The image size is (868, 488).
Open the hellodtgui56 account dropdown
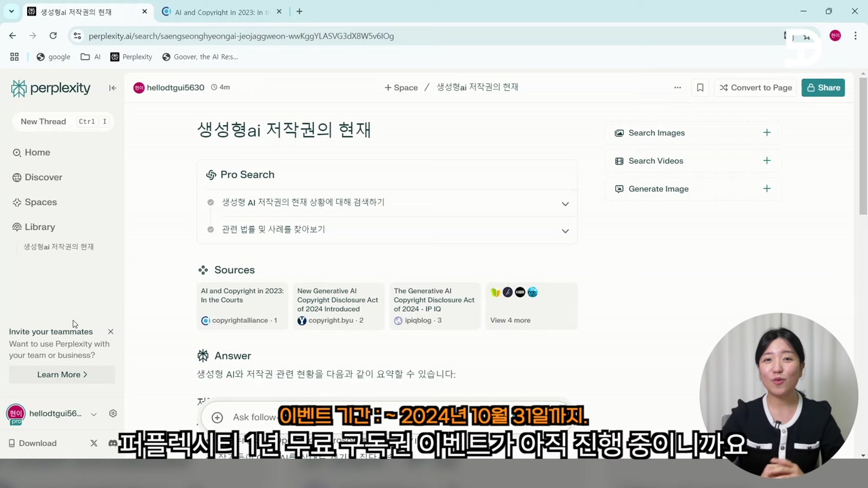click(x=94, y=414)
